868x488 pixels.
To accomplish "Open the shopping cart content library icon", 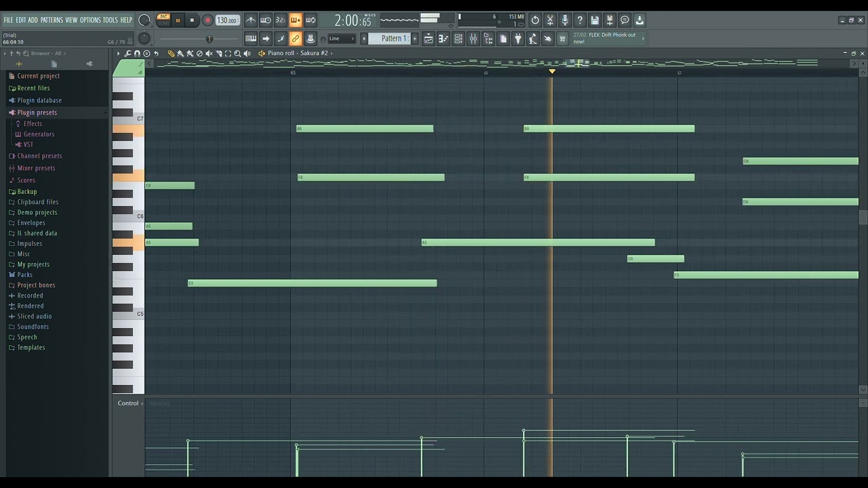I will (562, 39).
